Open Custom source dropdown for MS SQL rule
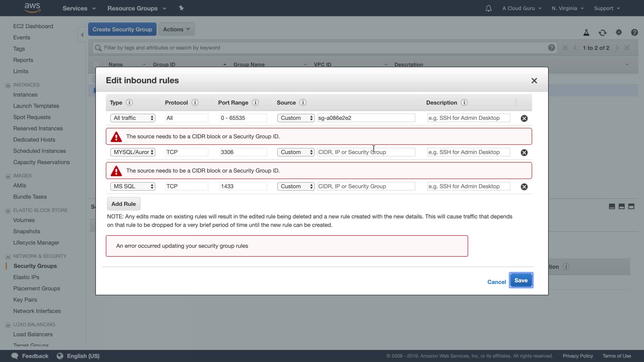Viewport: 644px width, 362px height. 296,186
